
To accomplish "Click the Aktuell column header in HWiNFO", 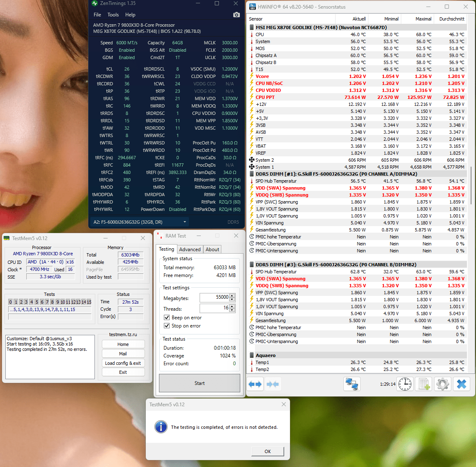I will coord(352,19).
